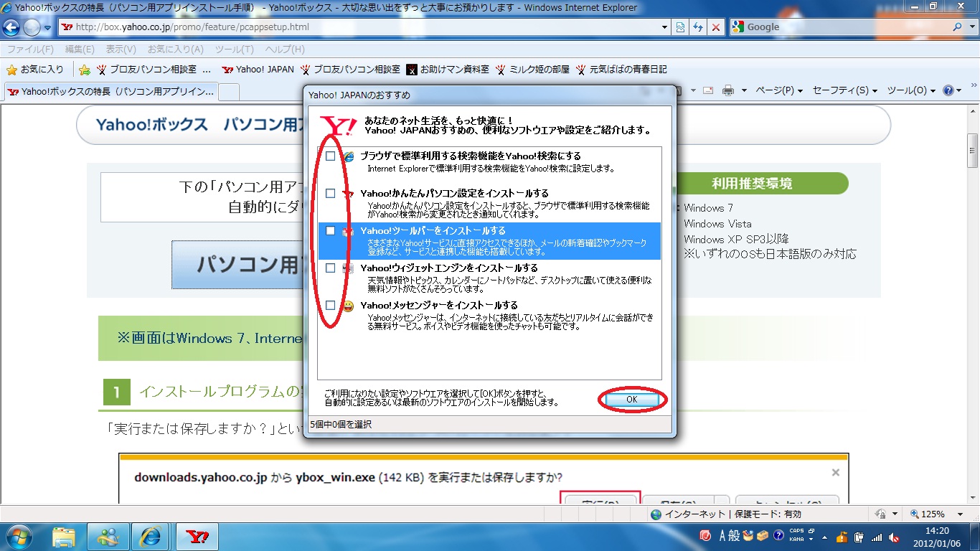Click the read mail envelope icon in command bar
980x551 pixels.
[x=709, y=90]
